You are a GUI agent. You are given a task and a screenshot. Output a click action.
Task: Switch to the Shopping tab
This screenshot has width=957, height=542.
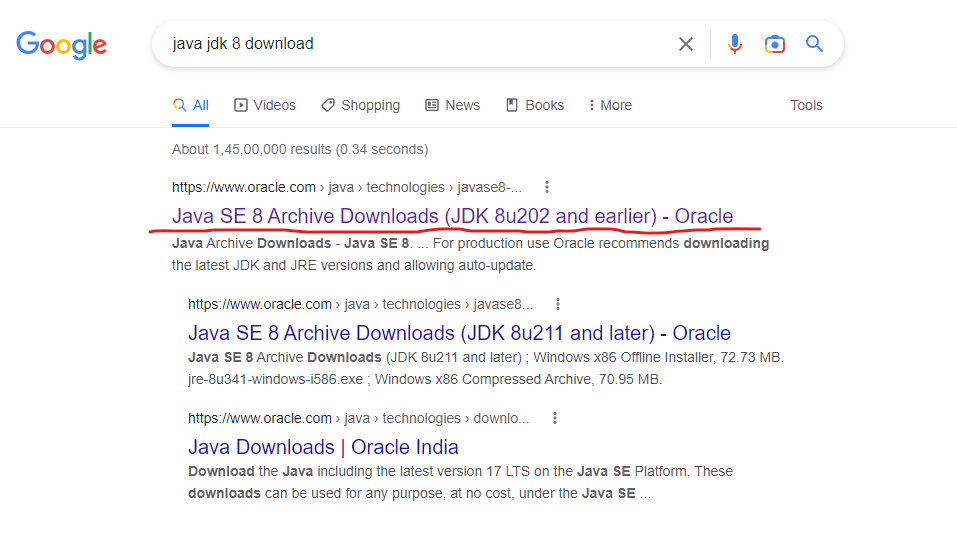pyautogui.click(x=360, y=105)
